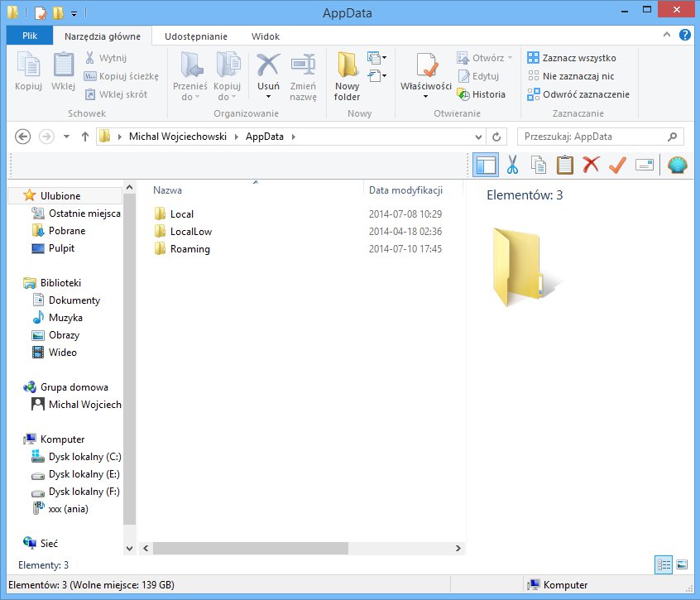This screenshot has width=700, height=600.
Task: Click the back navigation arrow
Action: 23,137
